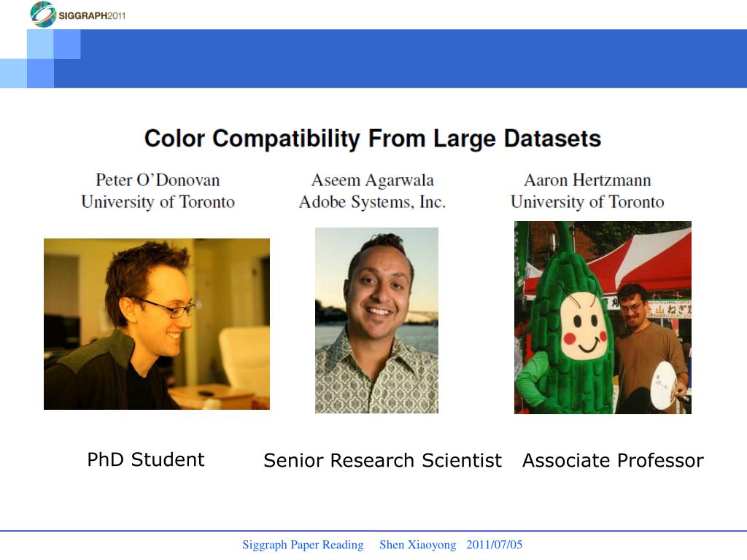Click the dark blue header banner
The width and height of the screenshot is (747, 560).
pos(400,58)
